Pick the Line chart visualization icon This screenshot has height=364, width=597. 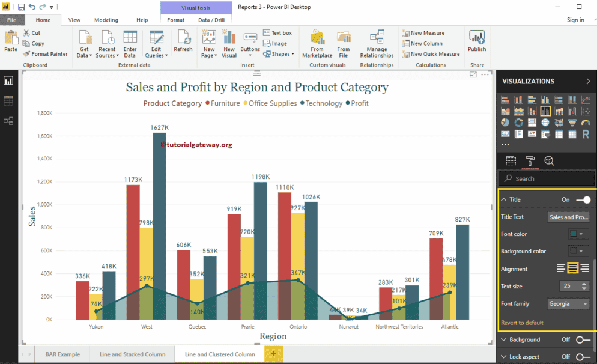586,100
